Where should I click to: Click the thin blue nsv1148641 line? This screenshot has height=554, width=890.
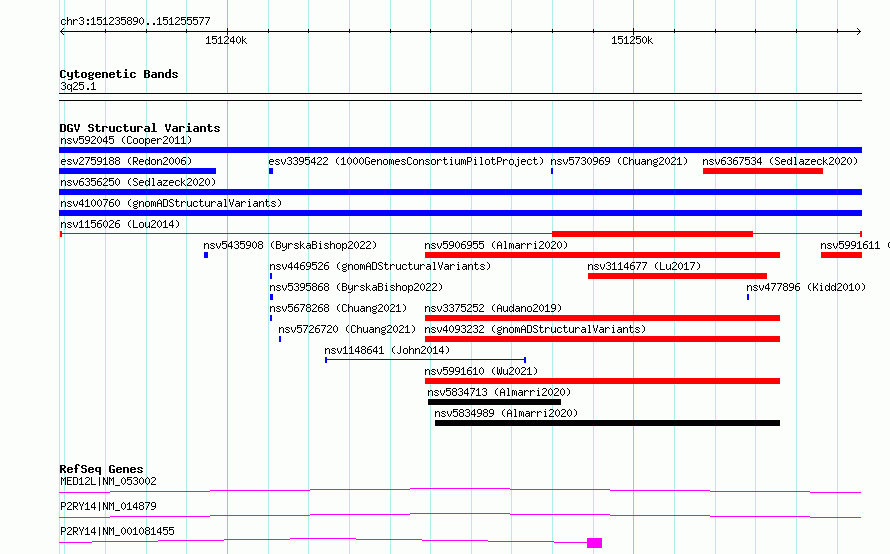425,360
